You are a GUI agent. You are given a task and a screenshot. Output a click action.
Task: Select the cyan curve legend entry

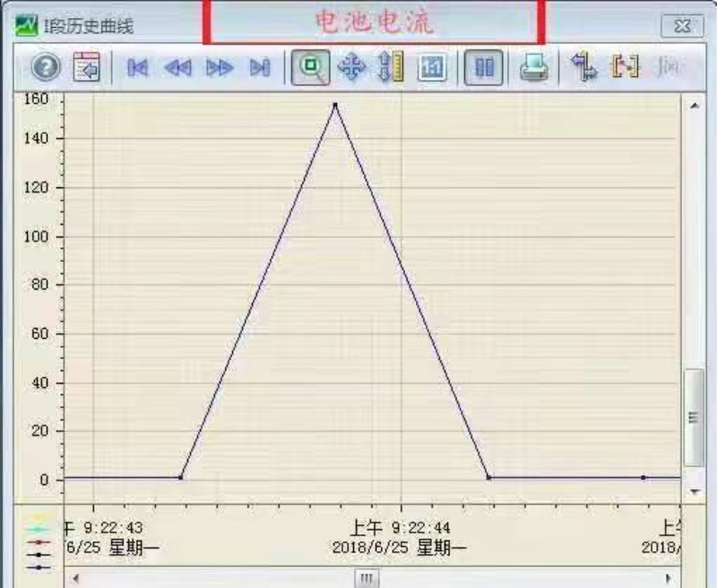(39, 530)
